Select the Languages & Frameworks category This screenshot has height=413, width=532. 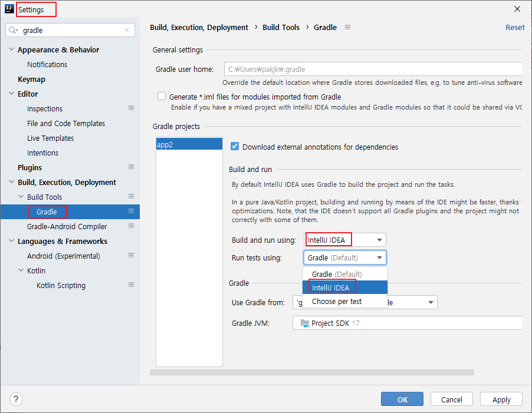63,241
